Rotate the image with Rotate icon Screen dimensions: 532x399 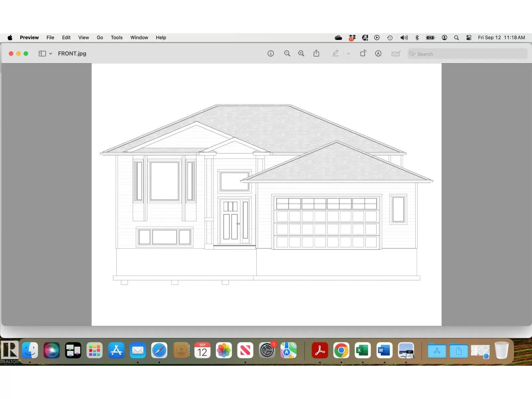[x=363, y=54]
